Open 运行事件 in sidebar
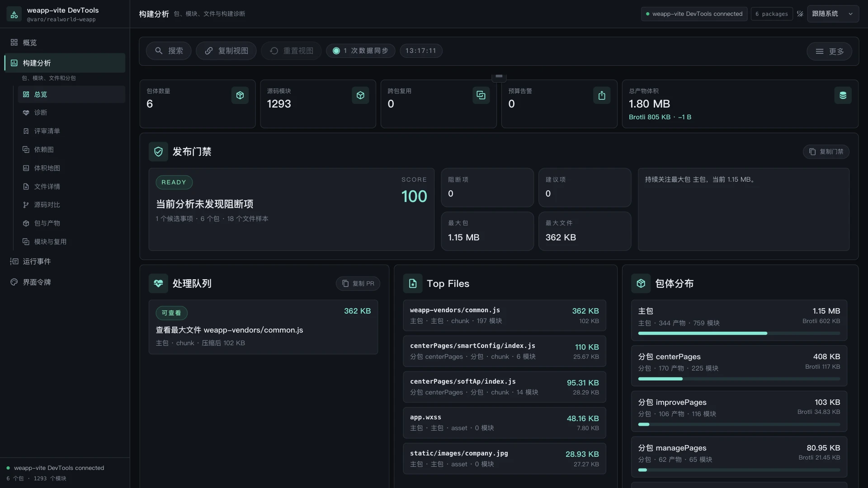This screenshot has width=868, height=488. (x=65, y=261)
